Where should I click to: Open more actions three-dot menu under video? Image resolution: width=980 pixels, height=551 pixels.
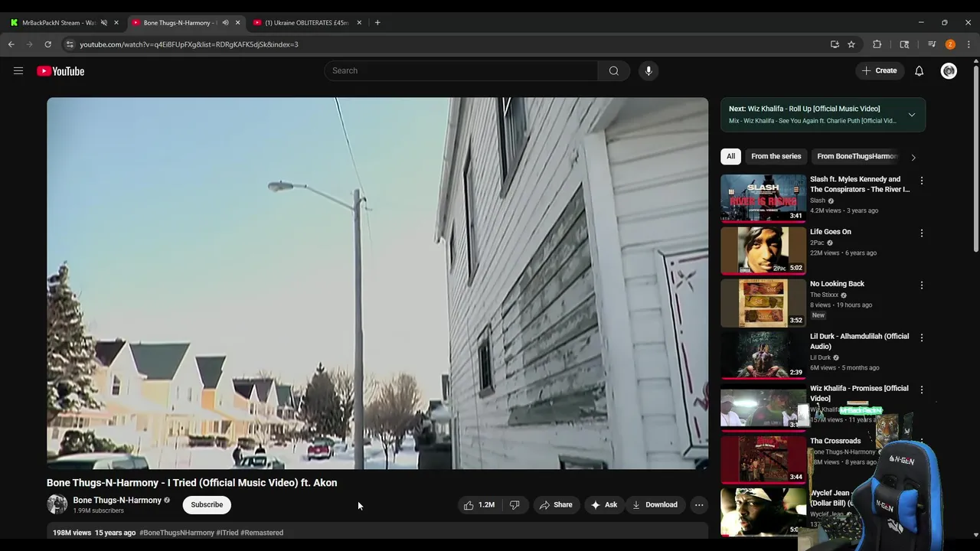coord(698,505)
